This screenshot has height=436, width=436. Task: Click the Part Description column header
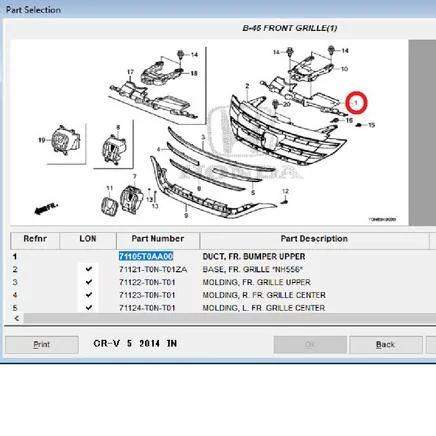tap(314, 240)
